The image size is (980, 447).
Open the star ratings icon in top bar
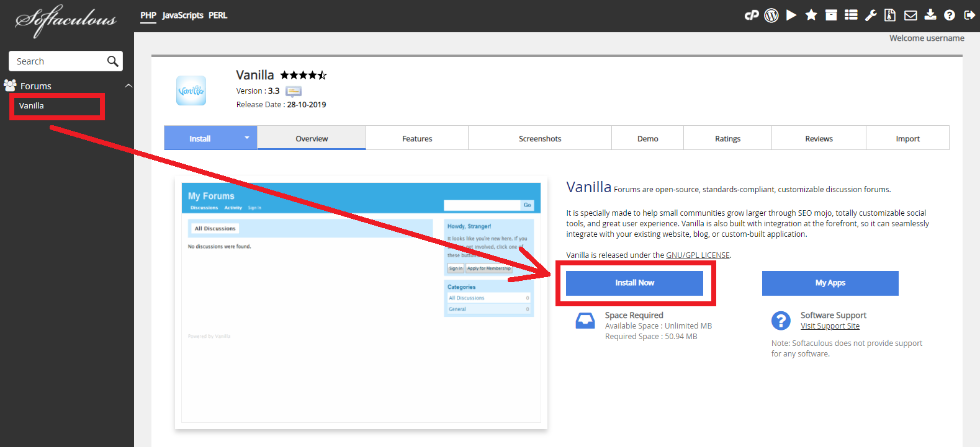(x=811, y=15)
